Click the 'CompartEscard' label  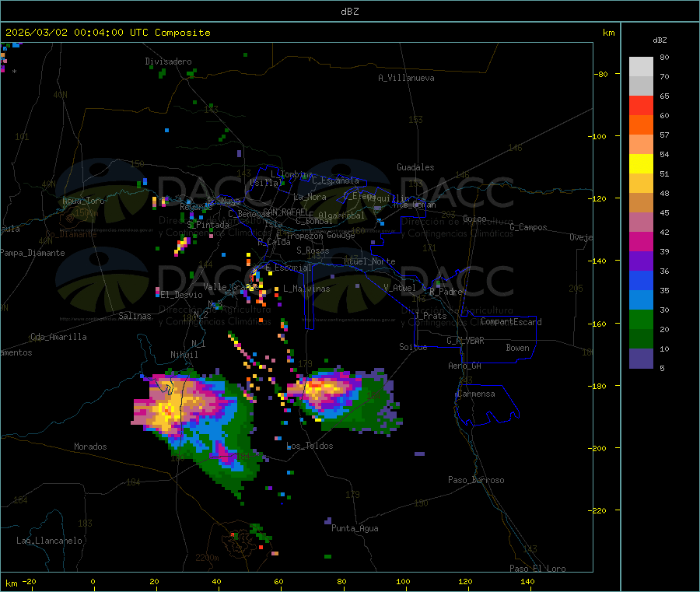coord(511,322)
